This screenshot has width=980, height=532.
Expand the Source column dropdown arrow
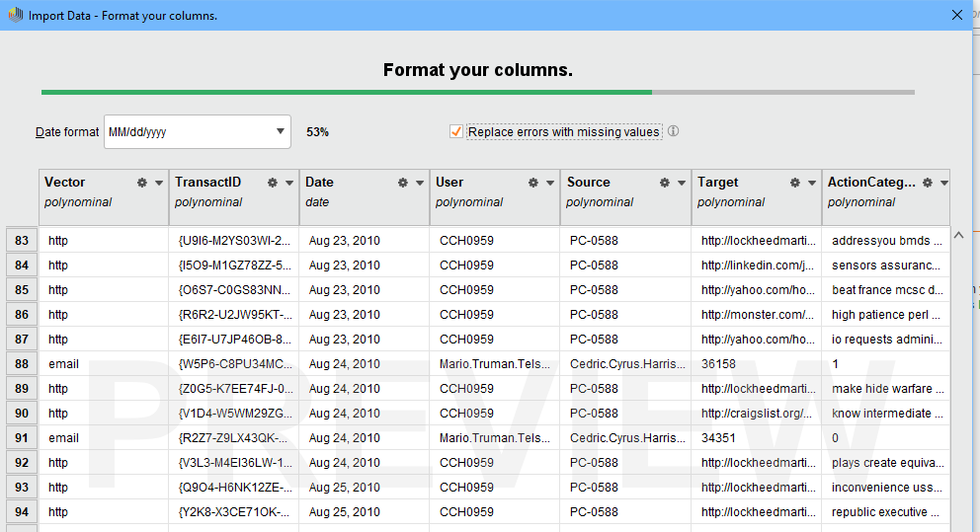(682, 183)
